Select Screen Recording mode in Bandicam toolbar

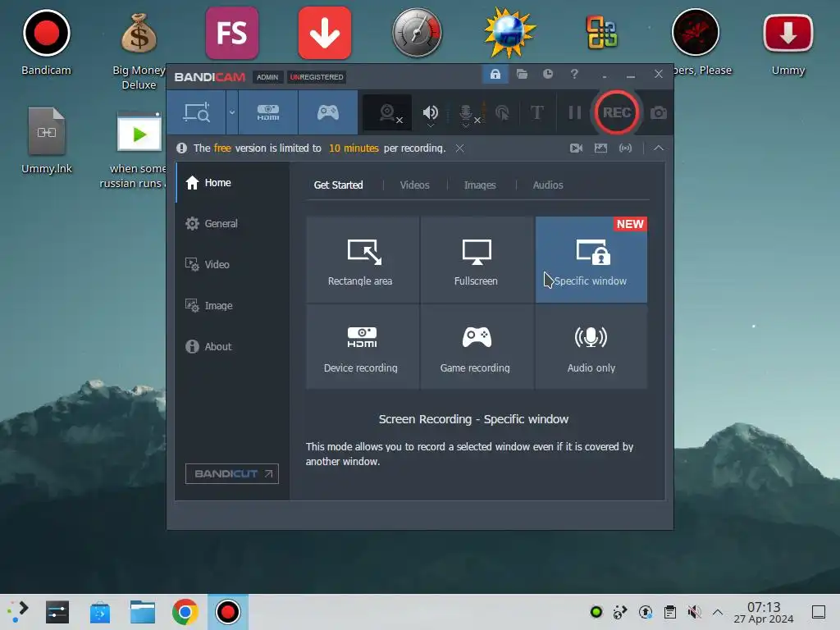196,112
